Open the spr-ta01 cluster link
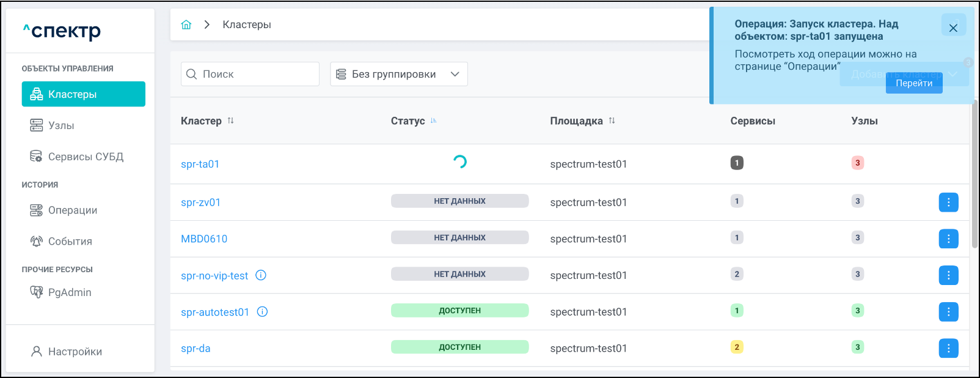 point(200,164)
